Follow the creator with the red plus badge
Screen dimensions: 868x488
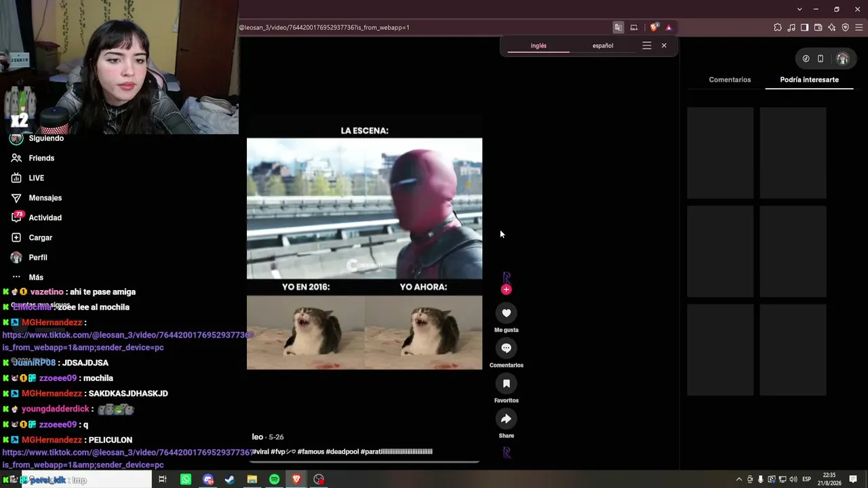506,289
